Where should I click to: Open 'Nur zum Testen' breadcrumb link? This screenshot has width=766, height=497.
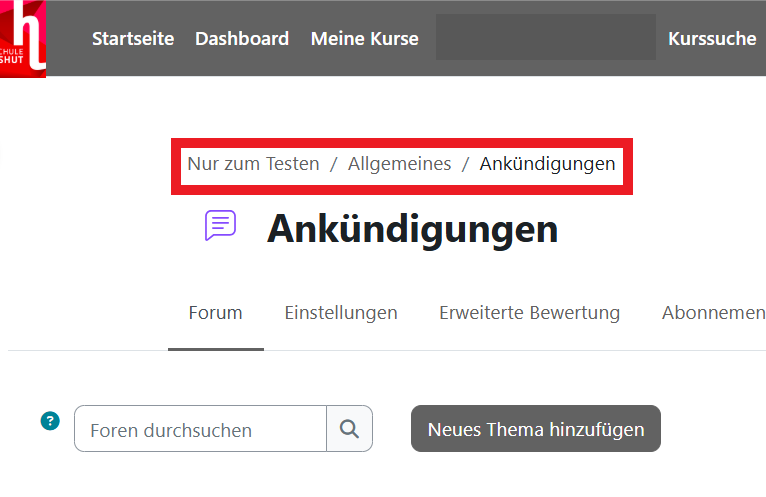click(253, 164)
